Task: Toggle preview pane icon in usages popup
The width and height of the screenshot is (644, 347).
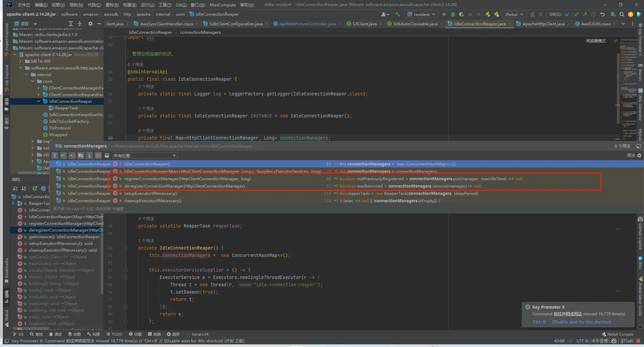Action: [107, 155]
